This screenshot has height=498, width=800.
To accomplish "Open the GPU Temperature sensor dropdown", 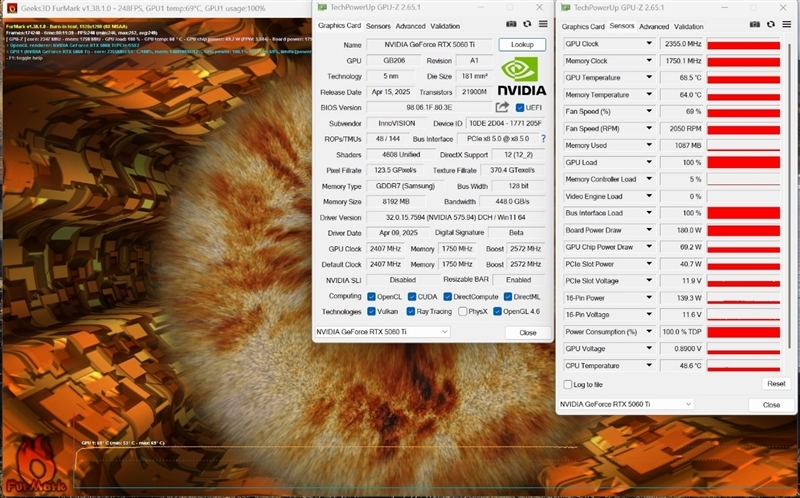I will click(x=649, y=78).
